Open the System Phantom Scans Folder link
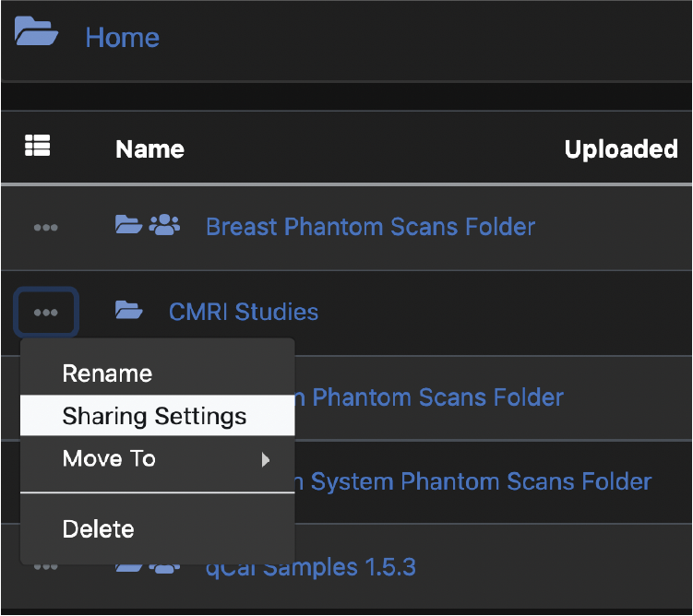Image resolution: width=693 pixels, height=616 pixels. (x=480, y=481)
